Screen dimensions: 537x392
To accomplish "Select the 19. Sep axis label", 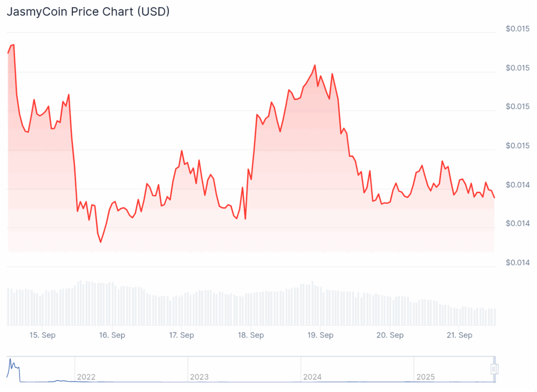I will click(x=320, y=335).
